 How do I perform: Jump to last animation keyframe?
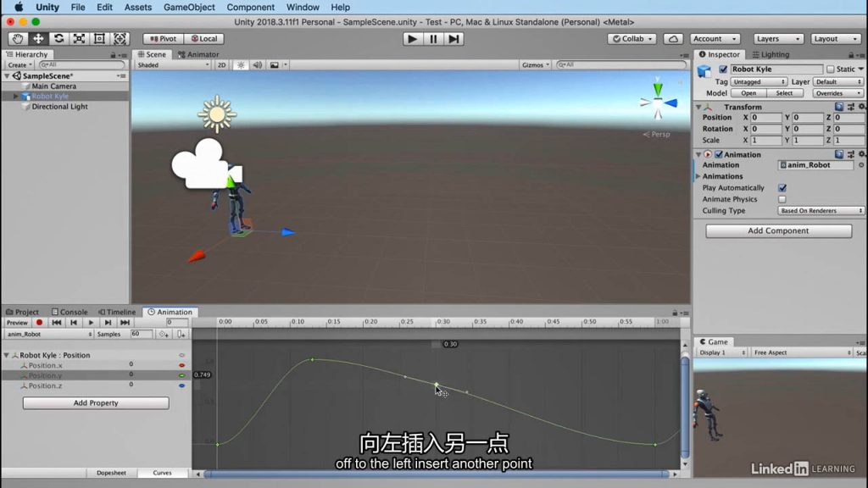tap(125, 322)
